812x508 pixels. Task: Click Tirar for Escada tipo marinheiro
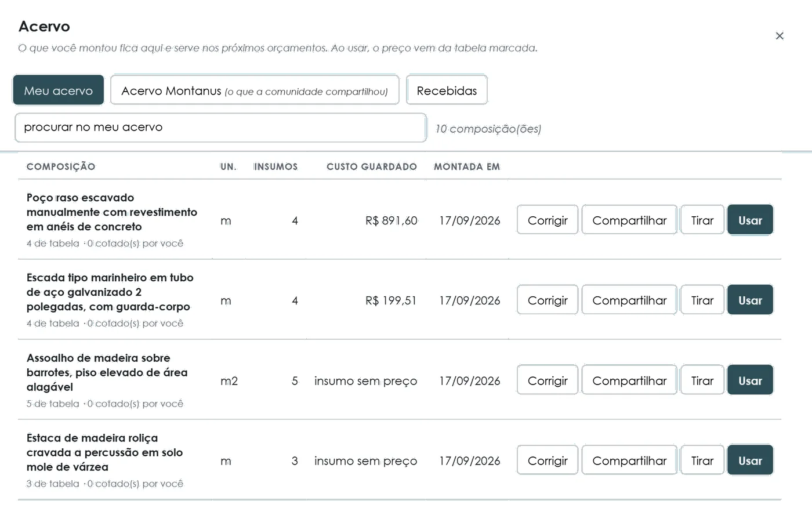tap(702, 300)
